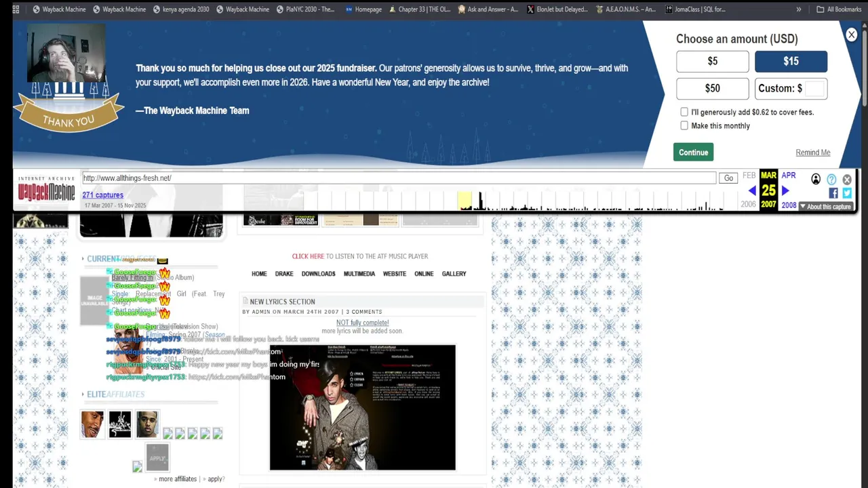Open the kenya agenda 2030 bookmark
Screen dimensions: 868x488
(x=180, y=9)
